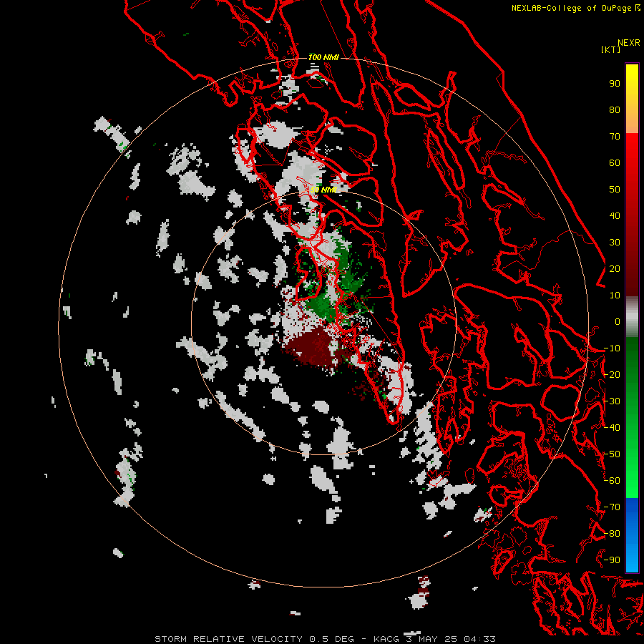Image resolution: width=644 pixels, height=644 pixels.
Task: Click the 50 NMI range ring label
Action: click(323, 190)
